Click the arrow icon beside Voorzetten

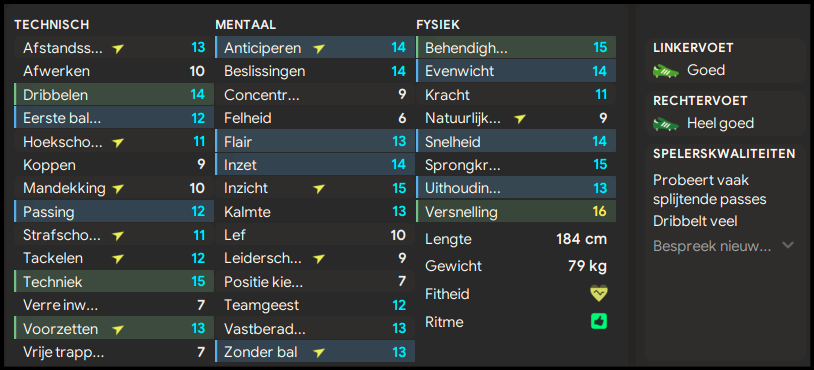119,329
